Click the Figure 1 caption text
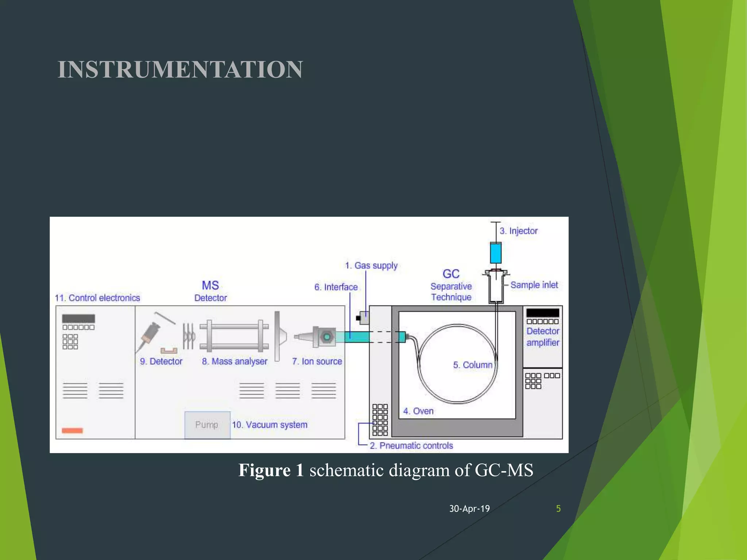Image resolution: width=747 pixels, height=560 pixels. [386, 470]
